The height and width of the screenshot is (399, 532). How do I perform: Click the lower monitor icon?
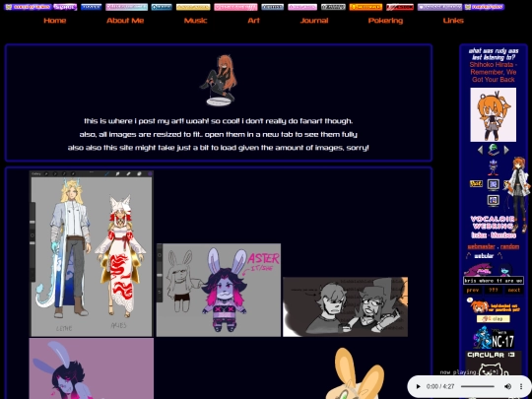click(493, 200)
